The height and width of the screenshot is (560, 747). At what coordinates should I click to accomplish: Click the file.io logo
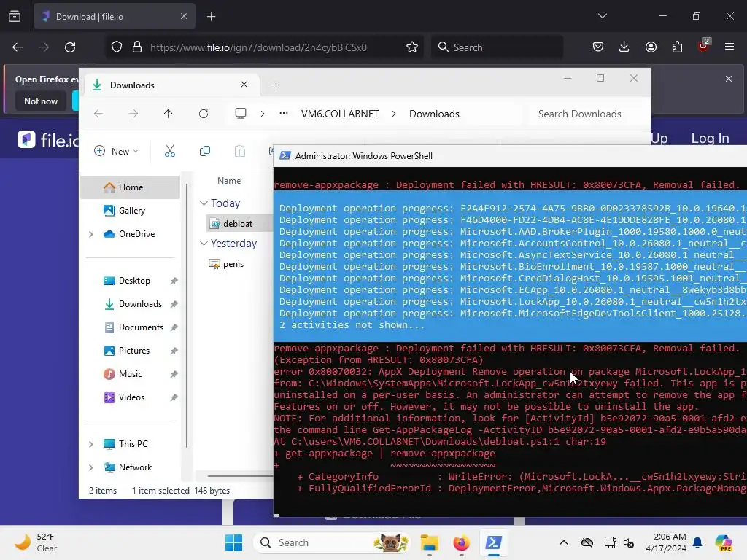click(47, 139)
